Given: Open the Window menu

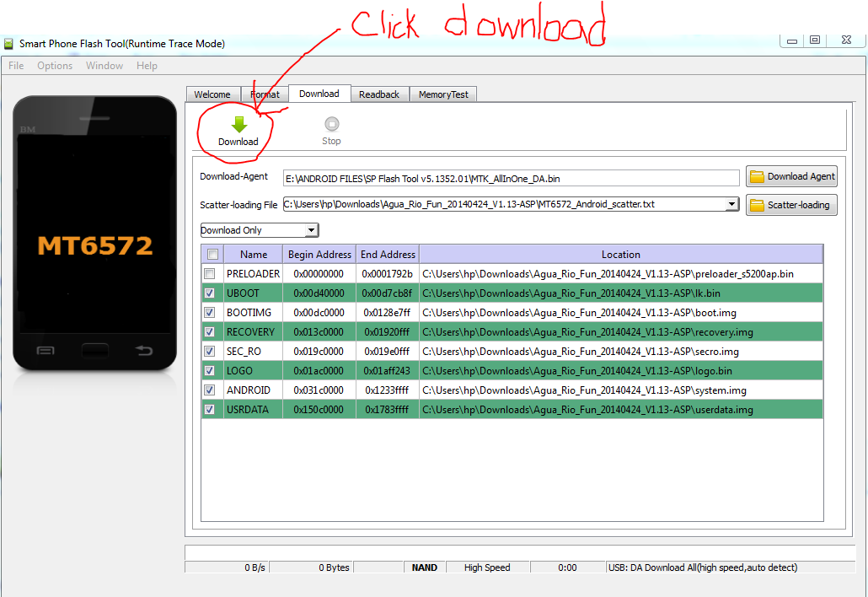Looking at the screenshot, I should point(104,65).
